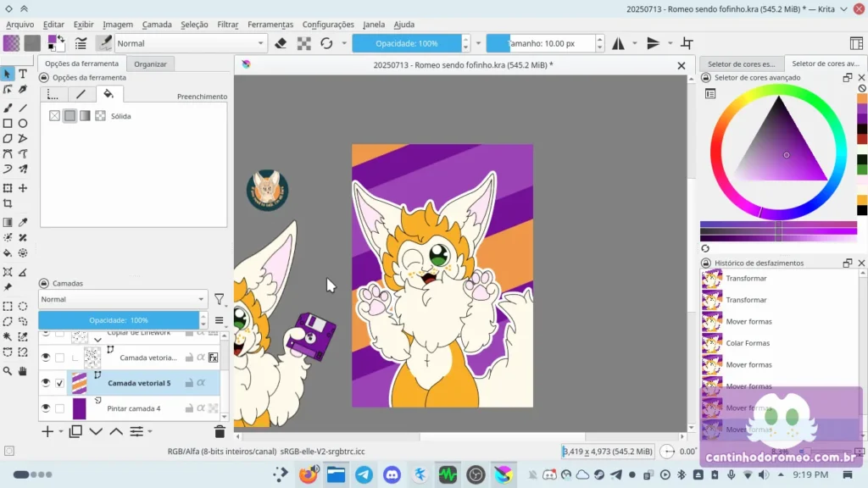Select the Calligraphy tool
This screenshot has height=488, width=868.
point(23,89)
